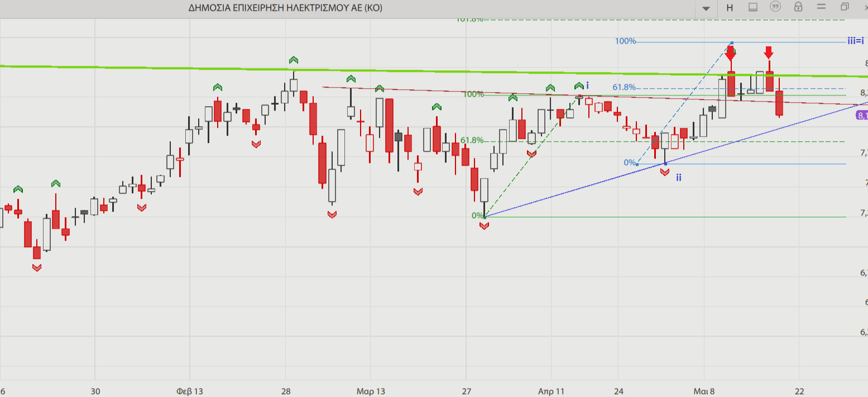Toggle the bottom panel layout icon
868x397 pixels.
coord(752,7)
